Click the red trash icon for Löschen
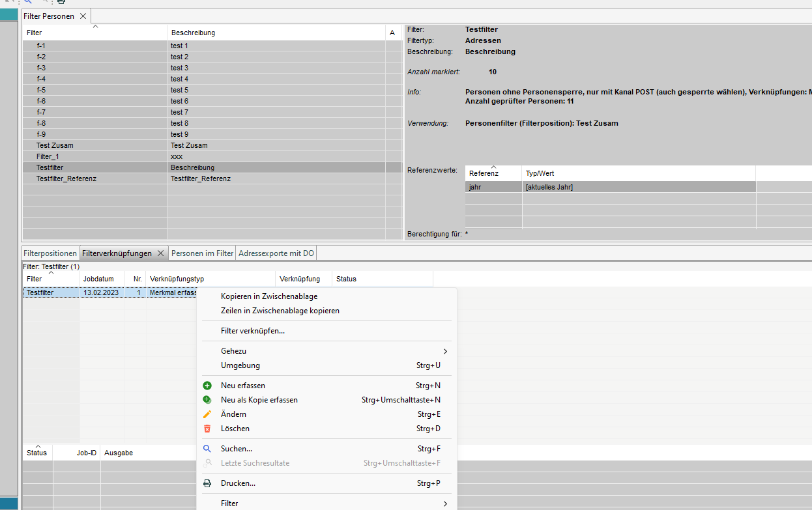This screenshot has height=510, width=812. coord(207,429)
